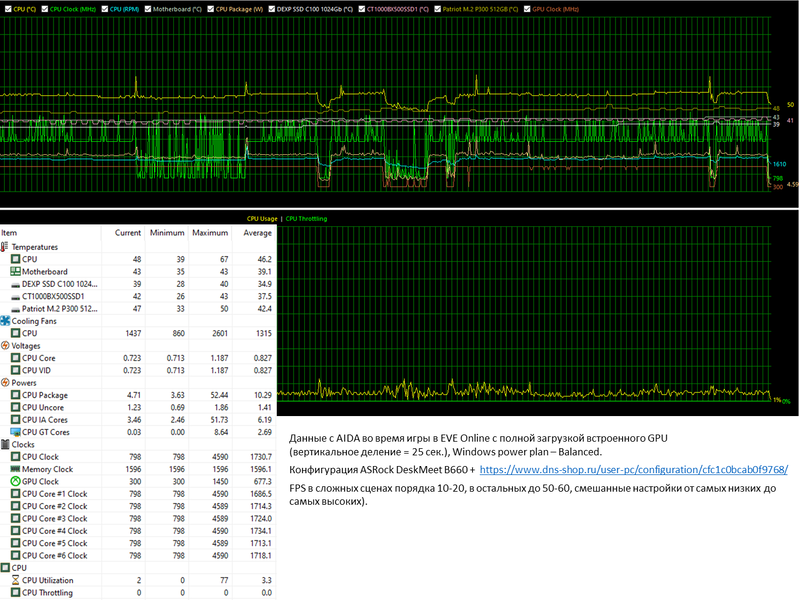800x600 pixels.
Task: Toggle the CT1000BX500SSD1 (°C) graph checkbox
Action: (361, 9)
